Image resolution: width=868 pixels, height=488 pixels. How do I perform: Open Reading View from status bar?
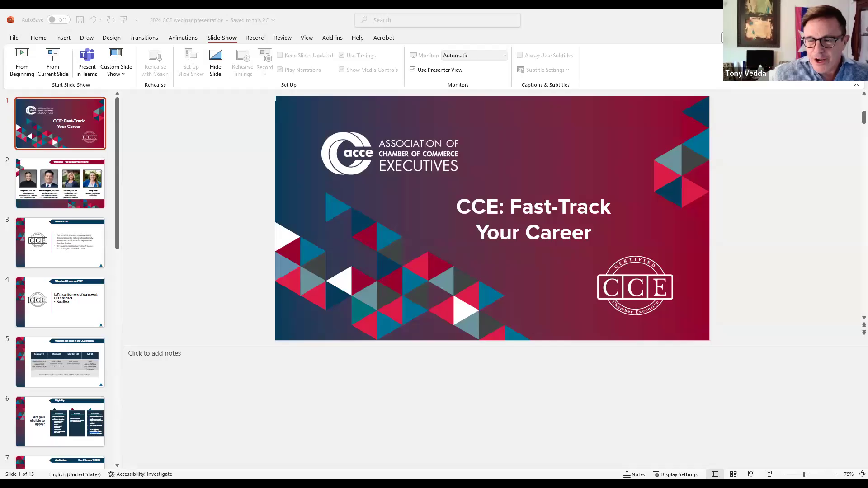coord(751,474)
